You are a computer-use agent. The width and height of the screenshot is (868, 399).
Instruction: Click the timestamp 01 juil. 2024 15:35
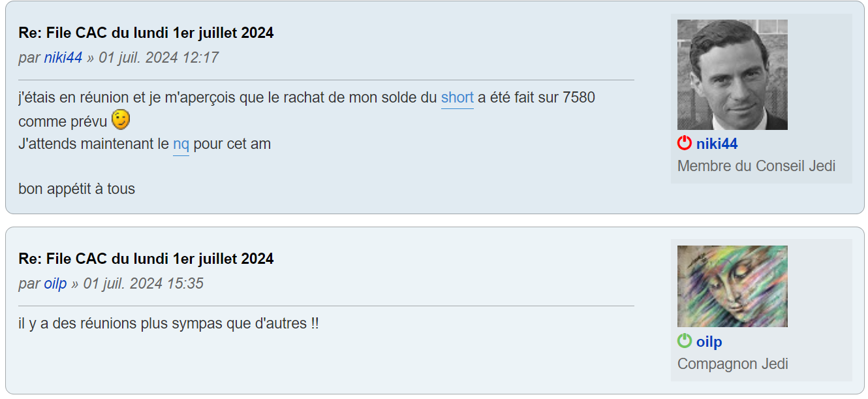144,283
